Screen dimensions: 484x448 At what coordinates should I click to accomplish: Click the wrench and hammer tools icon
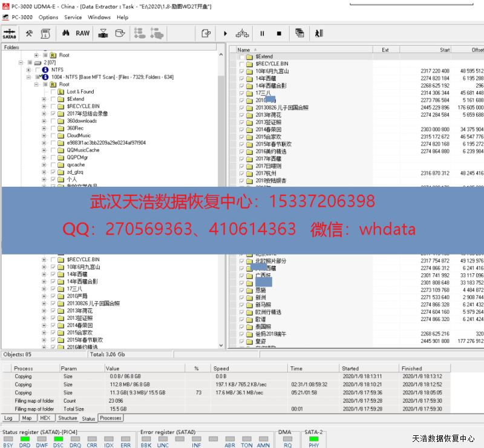coord(28,33)
